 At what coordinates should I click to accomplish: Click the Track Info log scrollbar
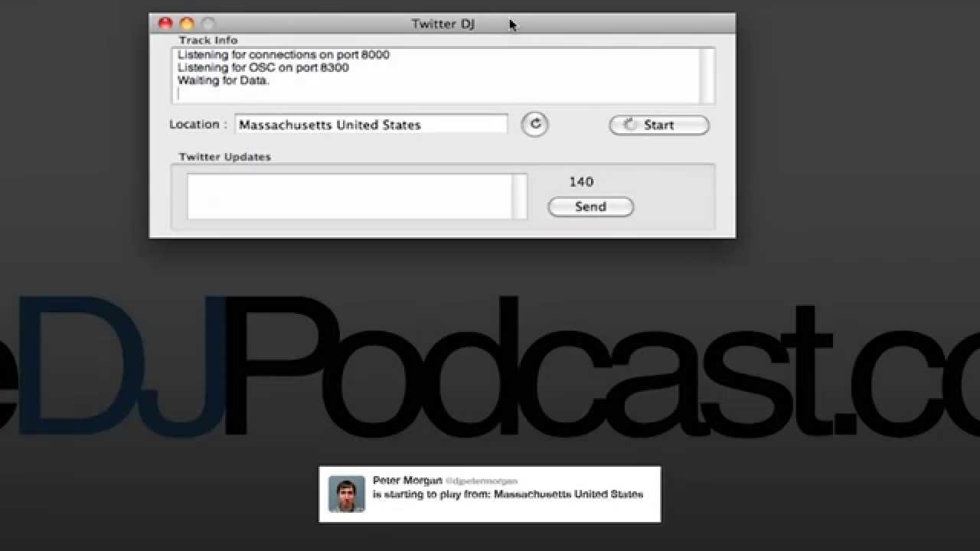707,76
